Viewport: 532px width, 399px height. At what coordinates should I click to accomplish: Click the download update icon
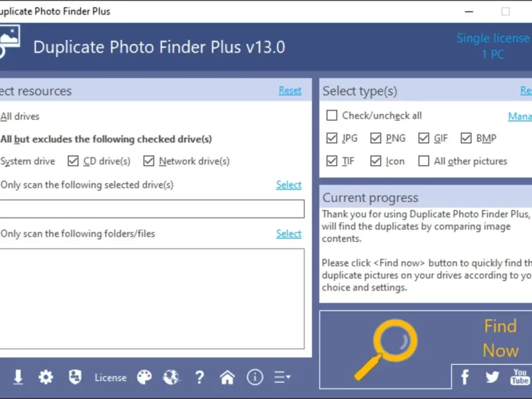[x=18, y=377]
